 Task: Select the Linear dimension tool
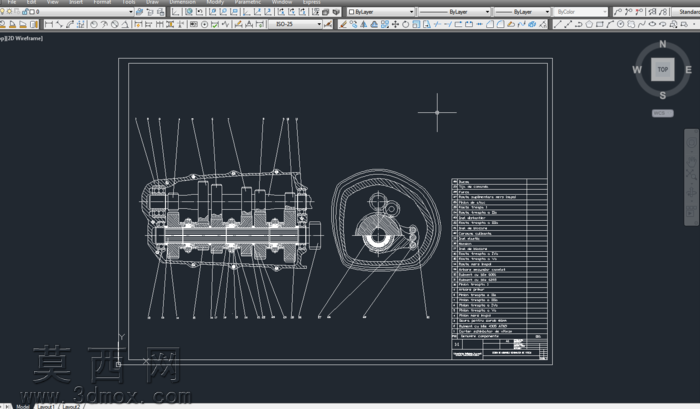click(49, 24)
